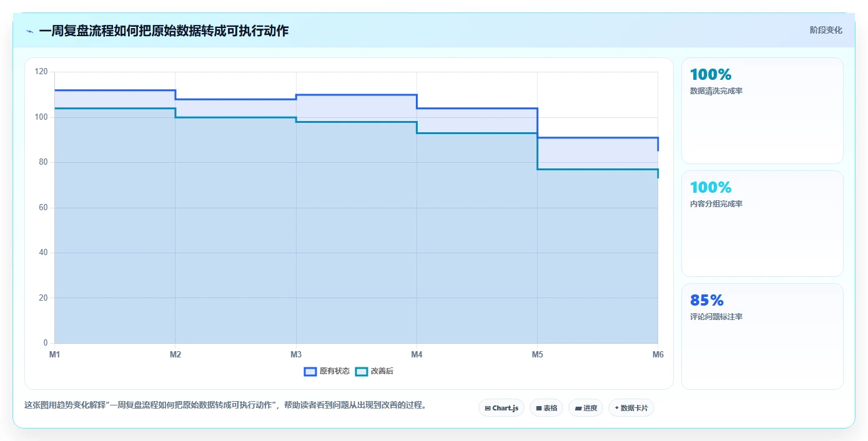Click the 100 y-axis value
This screenshot has width=868, height=441.
[x=41, y=117]
